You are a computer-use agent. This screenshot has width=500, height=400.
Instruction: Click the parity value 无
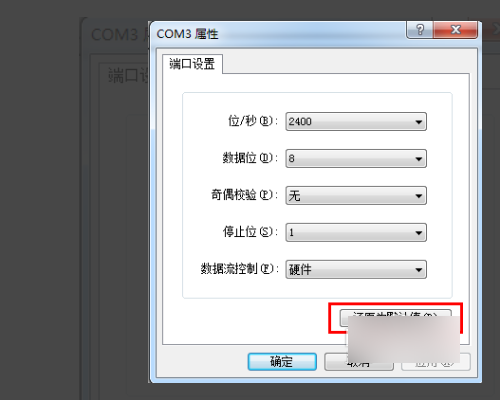295,196
